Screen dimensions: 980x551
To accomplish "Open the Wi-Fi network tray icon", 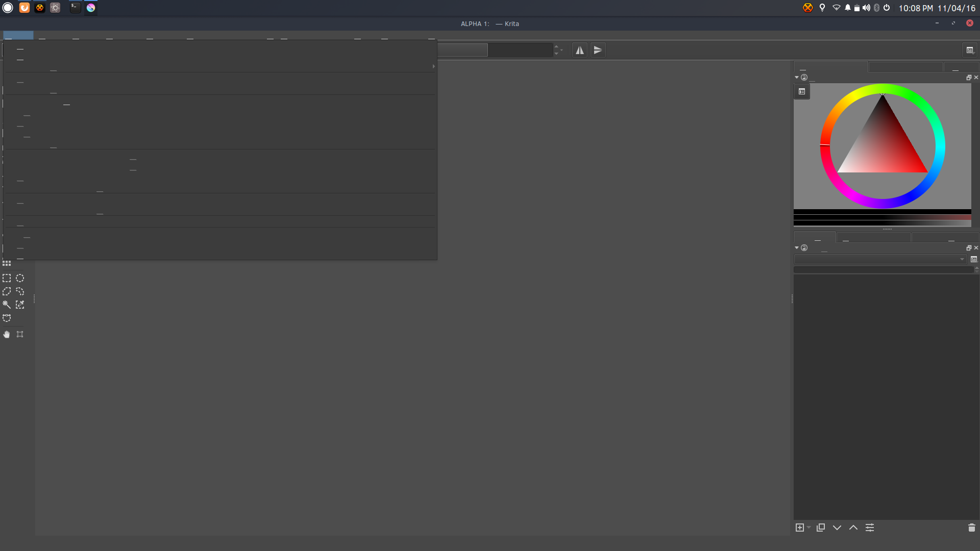I will (836, 8).
